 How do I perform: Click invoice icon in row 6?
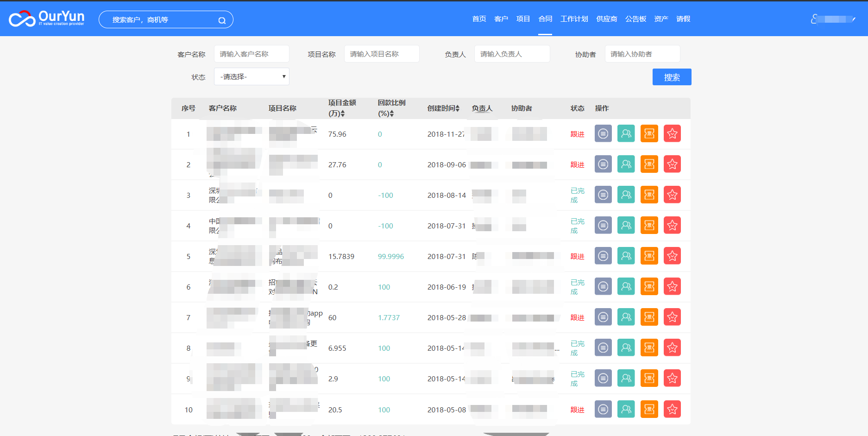tap(649, 286)
